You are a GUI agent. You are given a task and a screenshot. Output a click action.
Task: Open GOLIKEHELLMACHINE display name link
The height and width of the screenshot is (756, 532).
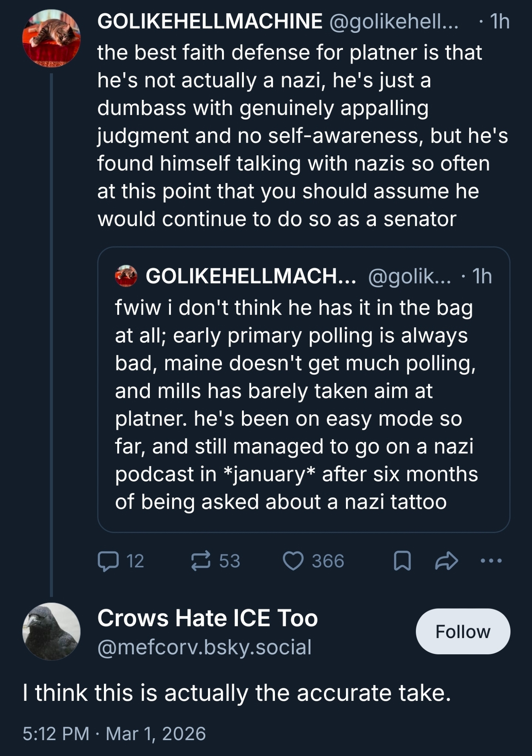pyautogui.click(x=210, y=21)
